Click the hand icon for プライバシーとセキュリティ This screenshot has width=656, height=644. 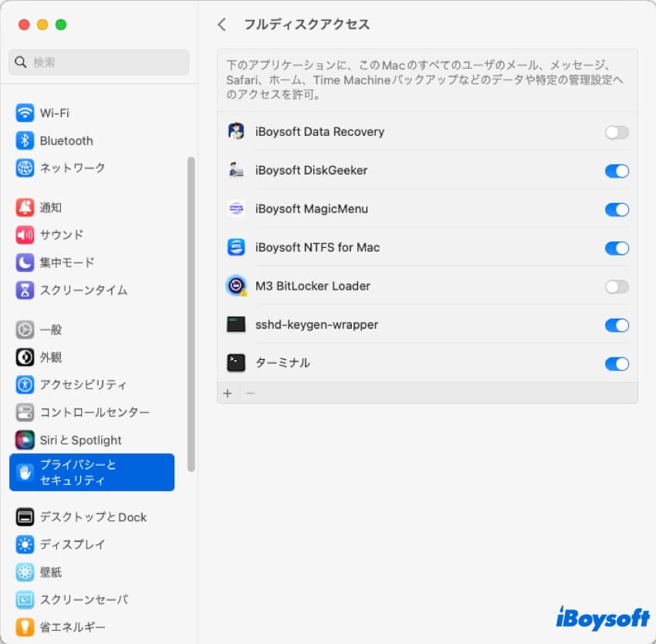point(25,473)
